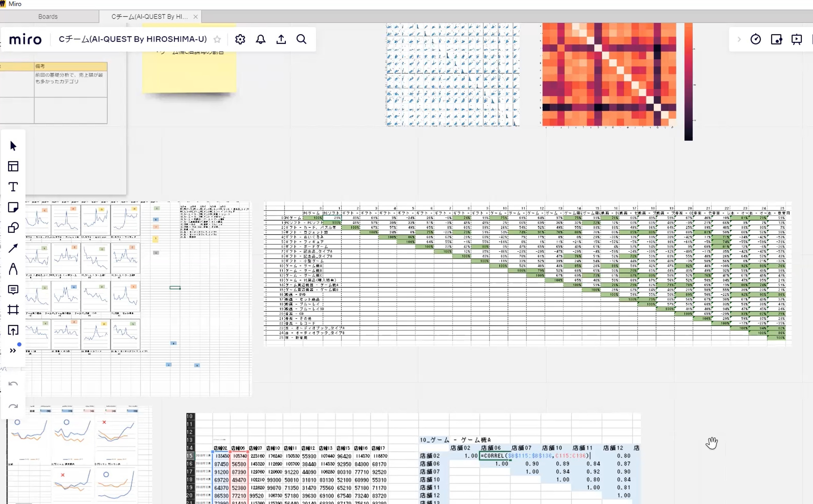Screen dimensions: 813x504
Task: Switch to the Boards tab
Action: click(x=48, y=16)
